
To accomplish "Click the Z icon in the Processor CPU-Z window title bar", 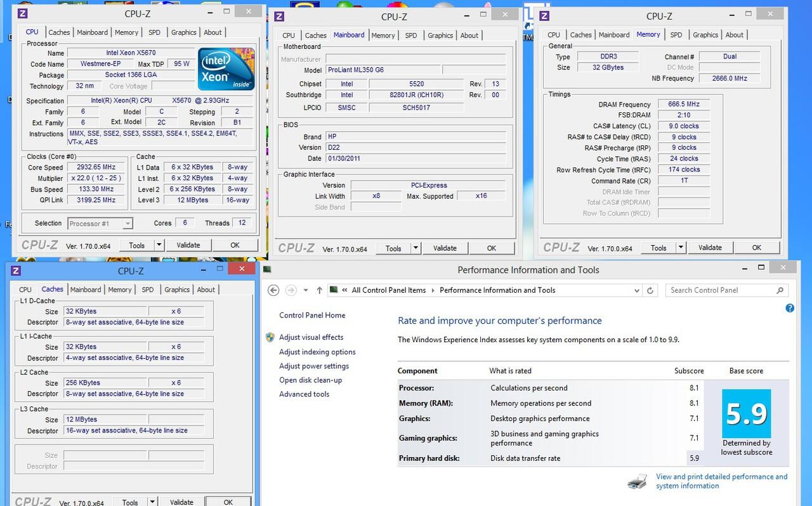I will coord(23,13).
